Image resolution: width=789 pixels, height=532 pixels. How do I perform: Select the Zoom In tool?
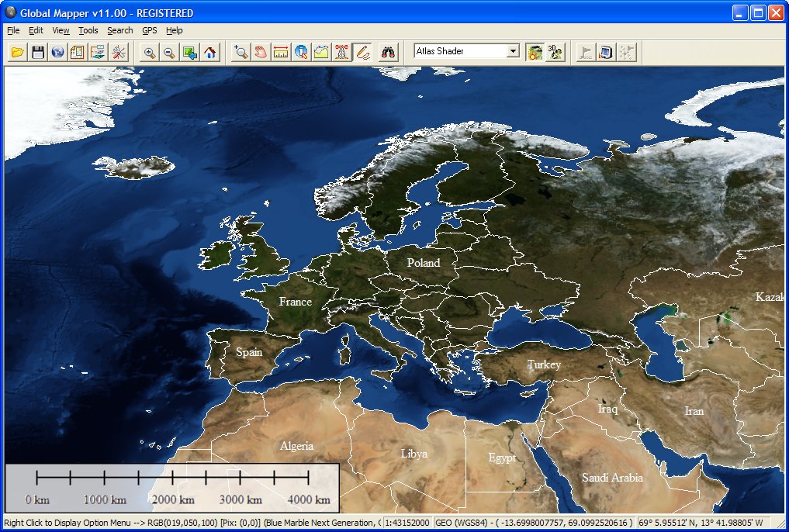tap(148, 51)
